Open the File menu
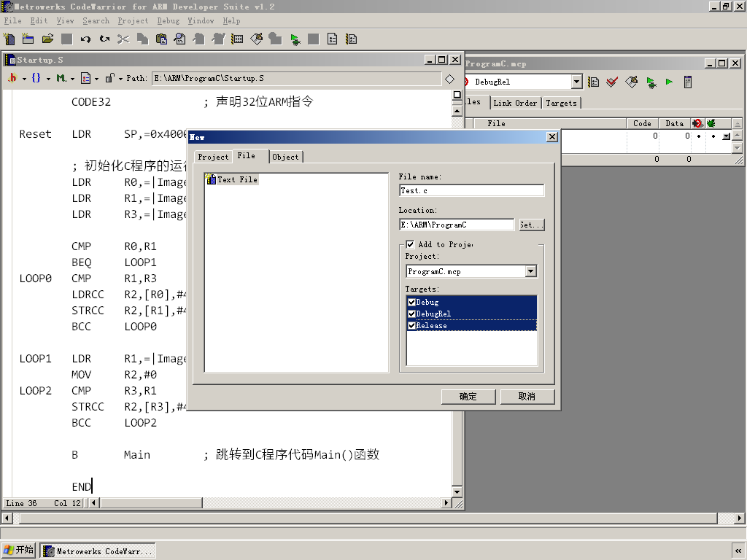 pos(13,21)
